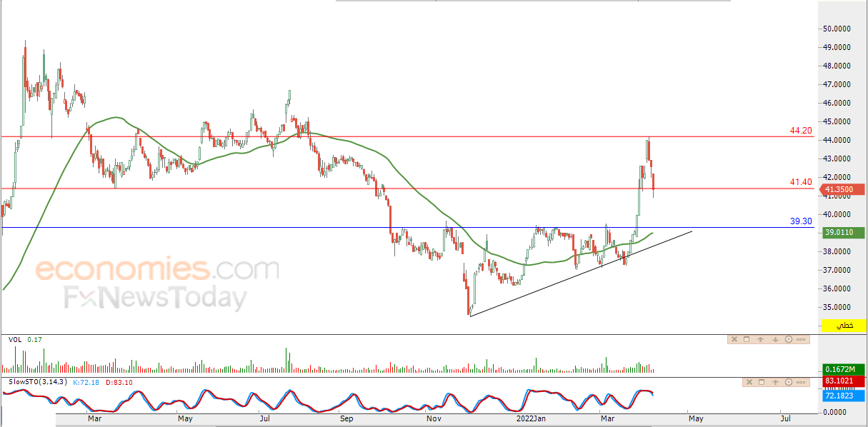Image resolution: width=868 pixels, height=427 pixels.
Task: Click the 41.3500 current price tag
Action: (844, 190)
